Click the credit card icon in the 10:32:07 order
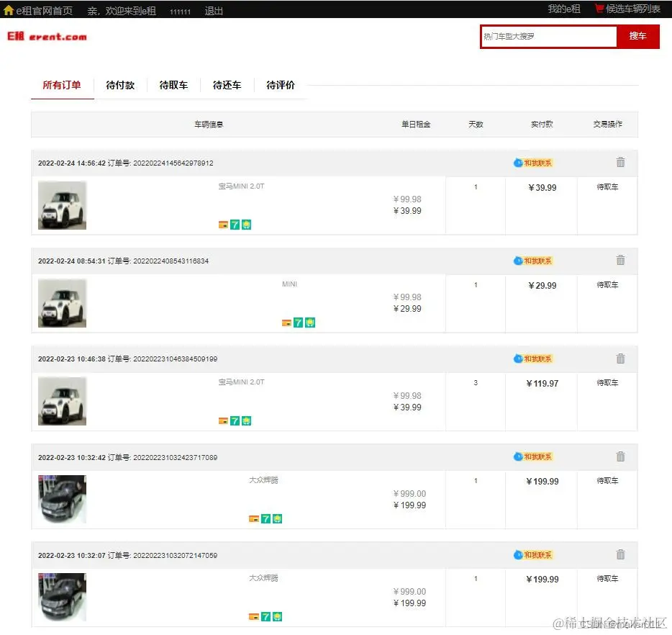The width and height of the screenshot is (672, 635). [254, 616]
